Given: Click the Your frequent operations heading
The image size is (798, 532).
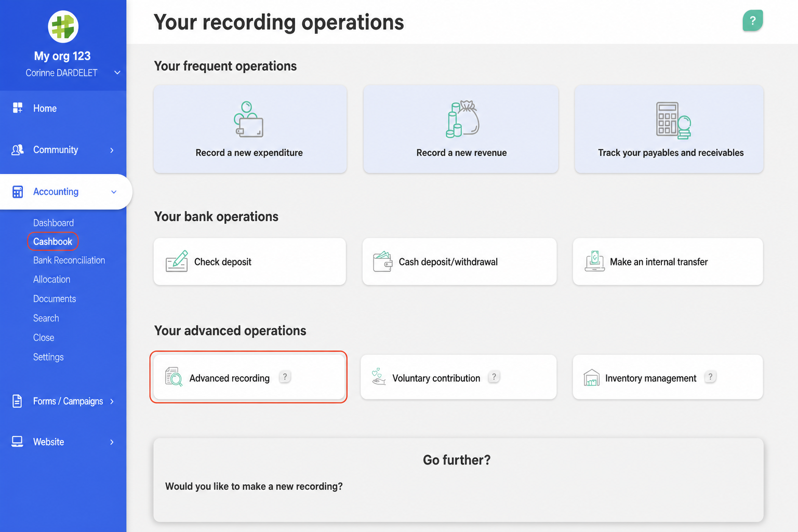Looking at the screenshot, I should tap(225, 66).
